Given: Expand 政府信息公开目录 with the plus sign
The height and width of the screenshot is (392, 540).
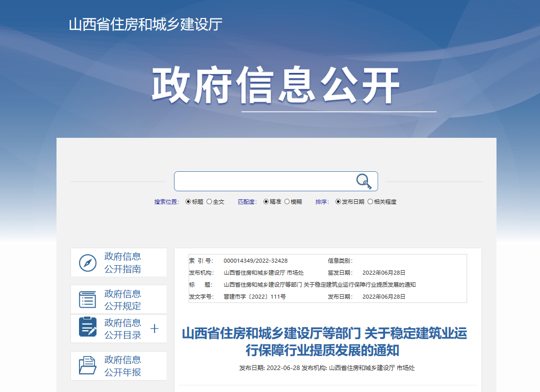Looking at the screenshot, I should coord(155,329).
